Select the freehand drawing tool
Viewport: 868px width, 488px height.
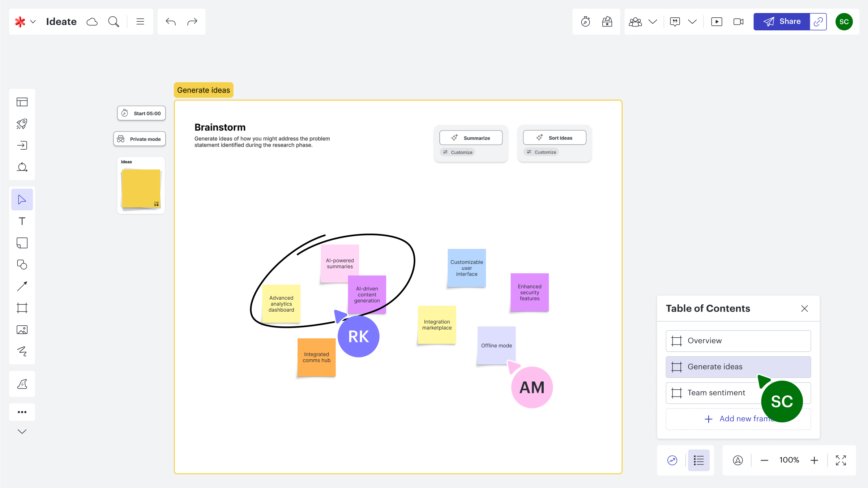pos(22,351)
